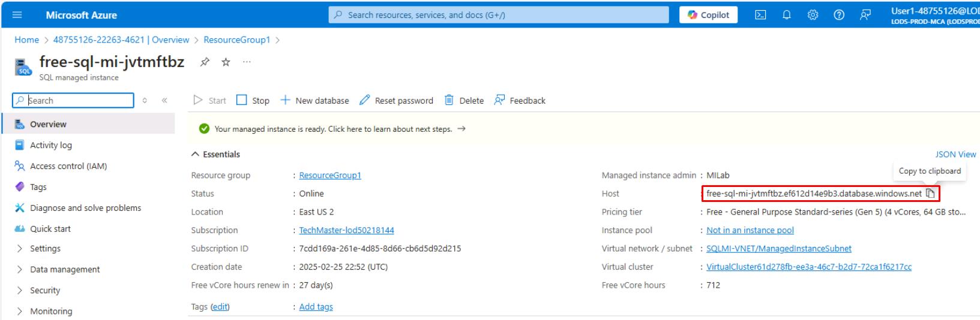Open the 48755126-22263-4621 | Overview breadcrumb
Screen dimensions: 980x320
click(x=121, y=40)
